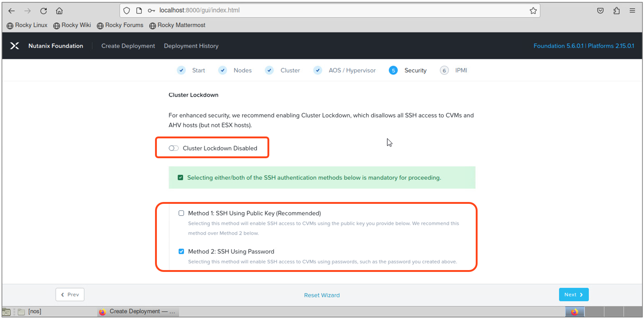This screenshot has height=319, width=644.
Task: Click the 'Selecting either/both of the SSH' notice text
Action: 314,178
